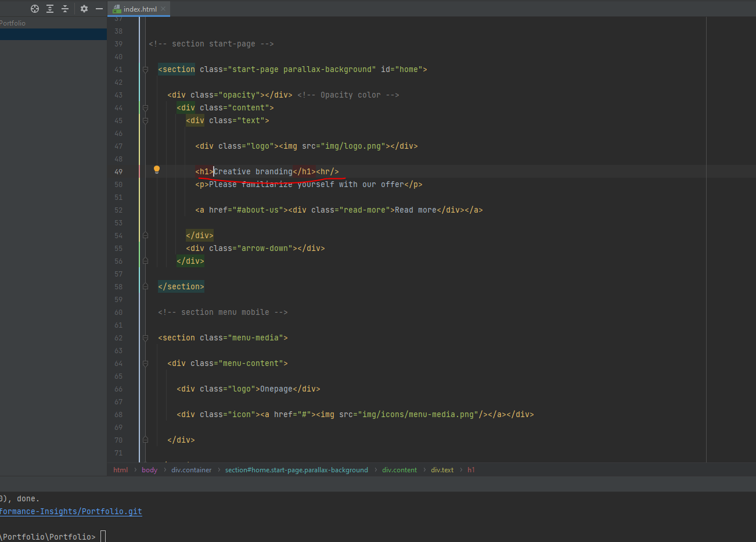756x542 pixels.
Task: Select div.container in the breadcrumb bar
Action: (191, 470)
